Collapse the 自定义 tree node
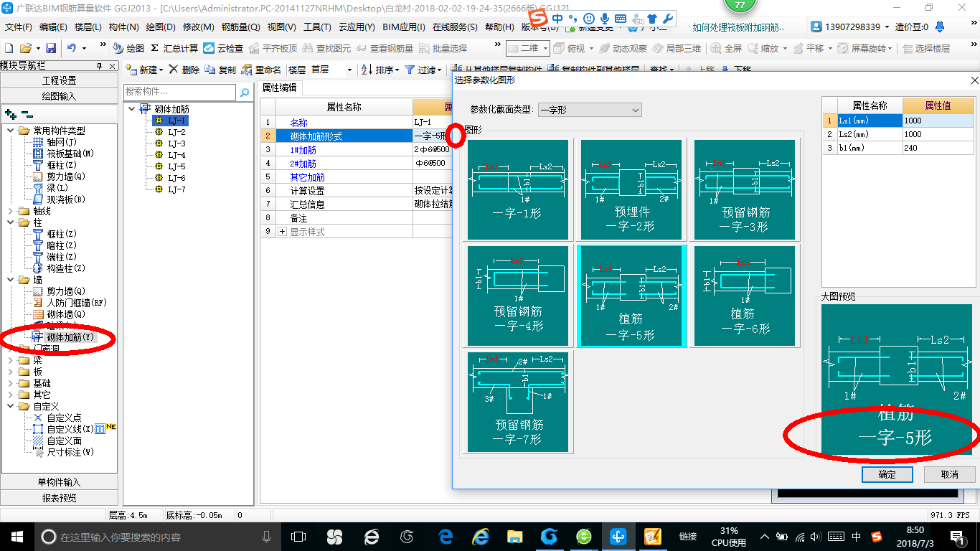980x551 pixels. (11, 406)
